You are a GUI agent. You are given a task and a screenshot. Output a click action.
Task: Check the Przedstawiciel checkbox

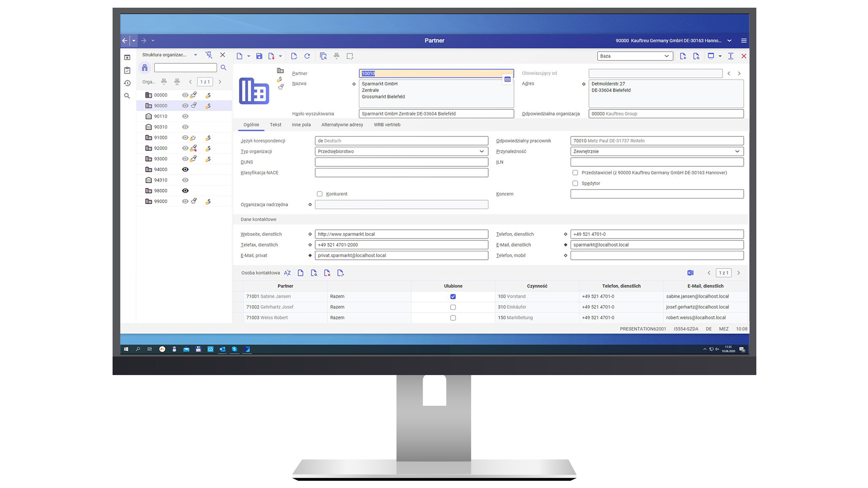[x=575, y=173]
